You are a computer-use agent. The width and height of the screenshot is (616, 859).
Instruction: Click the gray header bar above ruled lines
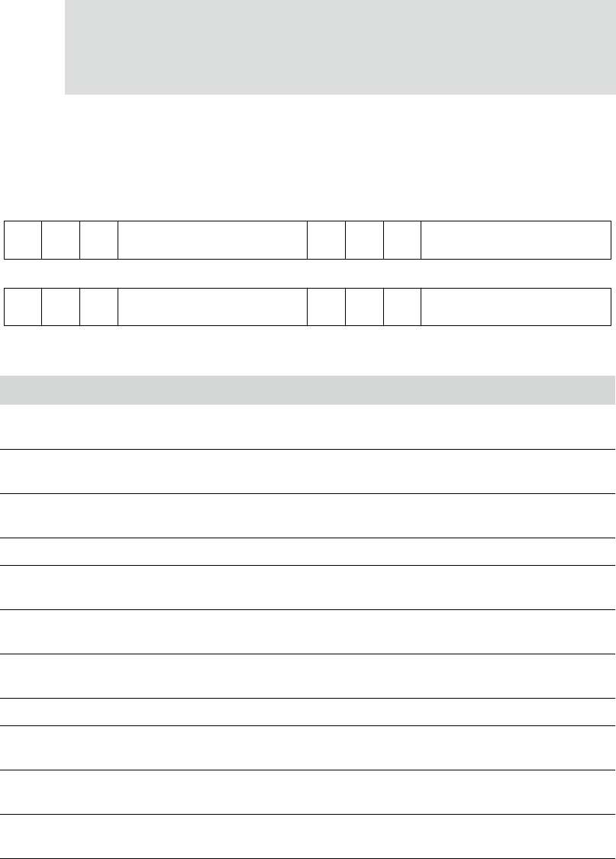pyautogui.click(x=308, y=390)
